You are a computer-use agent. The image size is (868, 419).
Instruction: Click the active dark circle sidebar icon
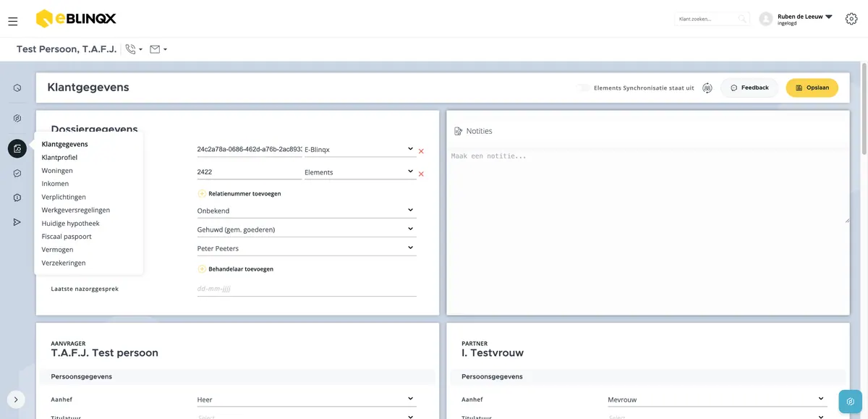17,148
